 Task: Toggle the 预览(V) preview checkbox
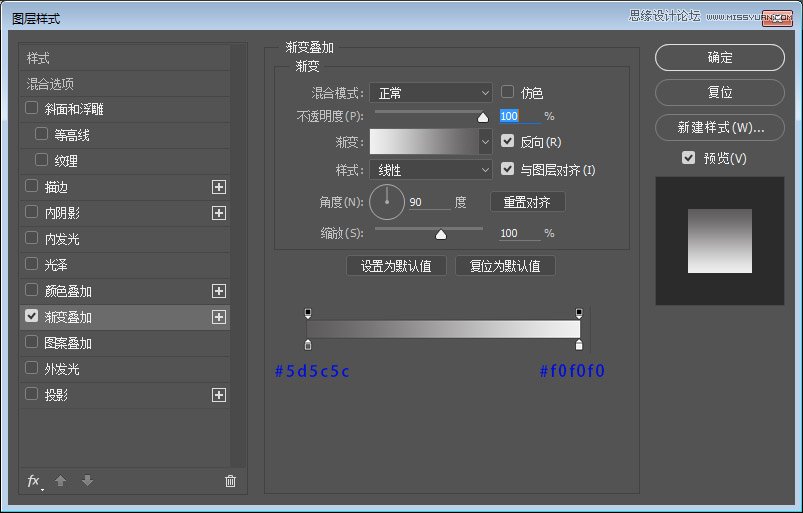[688, 158]
